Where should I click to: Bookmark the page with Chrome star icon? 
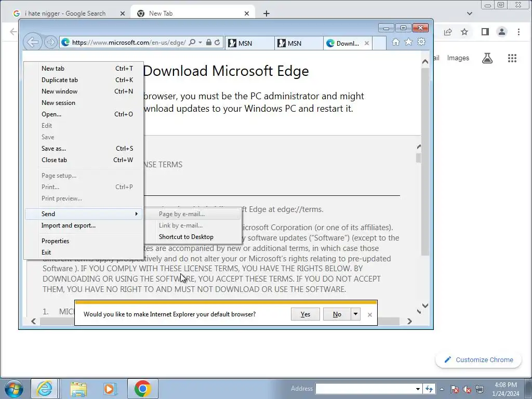pyautogui.click(x=464, y=32)
